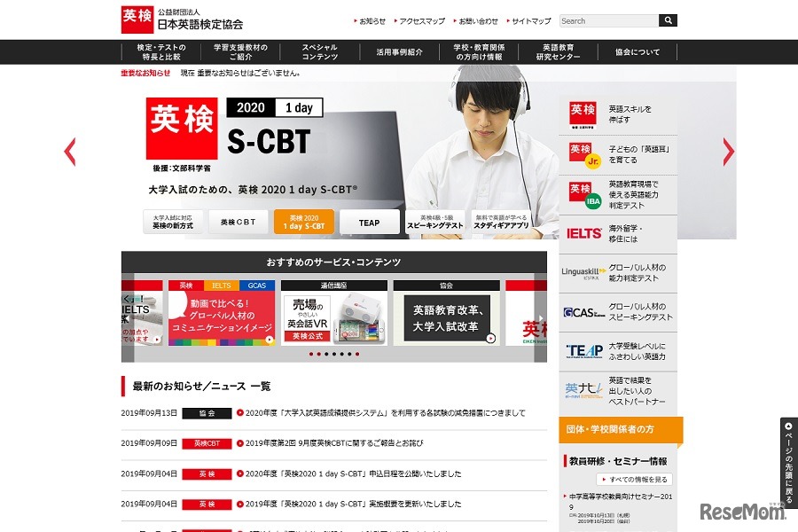Screen dimensions: 798x532
Task: Click the 海外留学・移住には sidebar text
Action: pyautogui.click(x=625, y=234)
